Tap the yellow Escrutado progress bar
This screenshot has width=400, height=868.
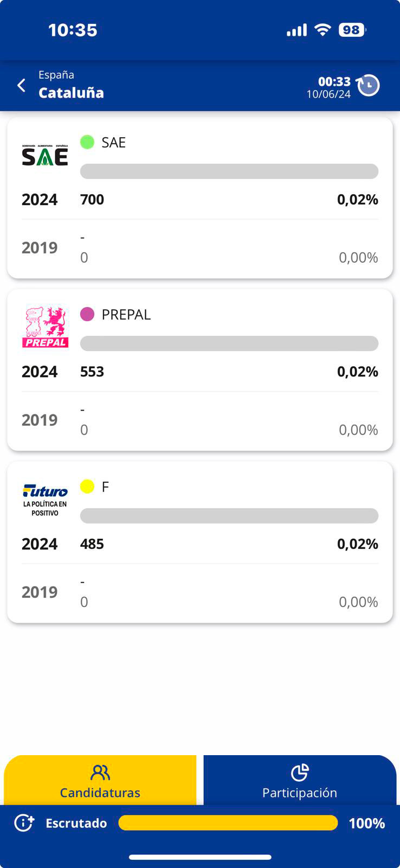pyautogui.click(x=228, y=823)
